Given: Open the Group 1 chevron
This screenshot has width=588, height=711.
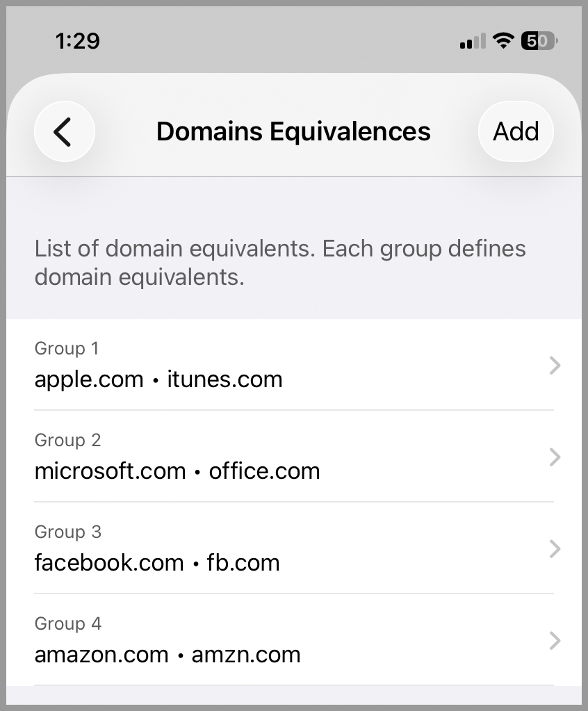Looking at the screenshot, I should click(x=555, y=366).
